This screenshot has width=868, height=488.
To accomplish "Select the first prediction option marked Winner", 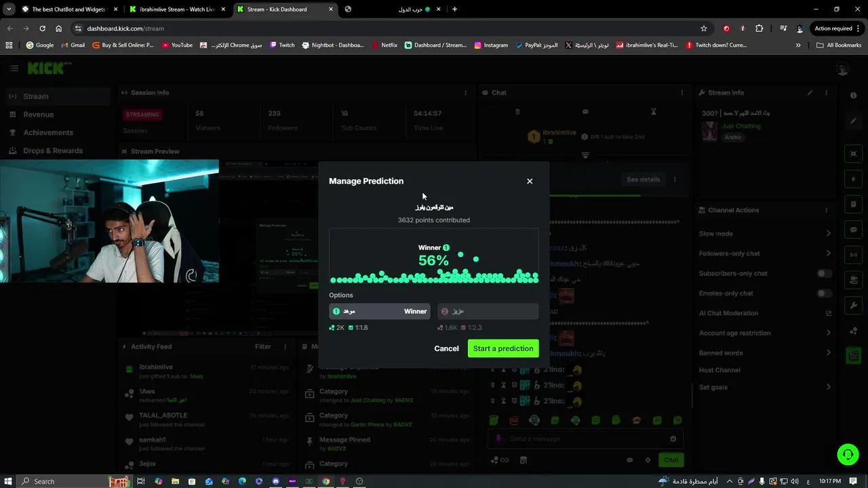I will pyautogui.click(x=380, y=311).
